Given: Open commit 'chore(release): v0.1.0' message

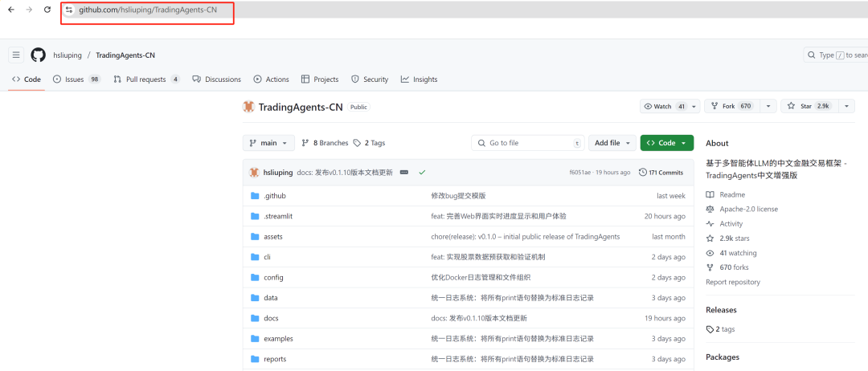Looking at the screenshot, I should click(x=526, y=237).
